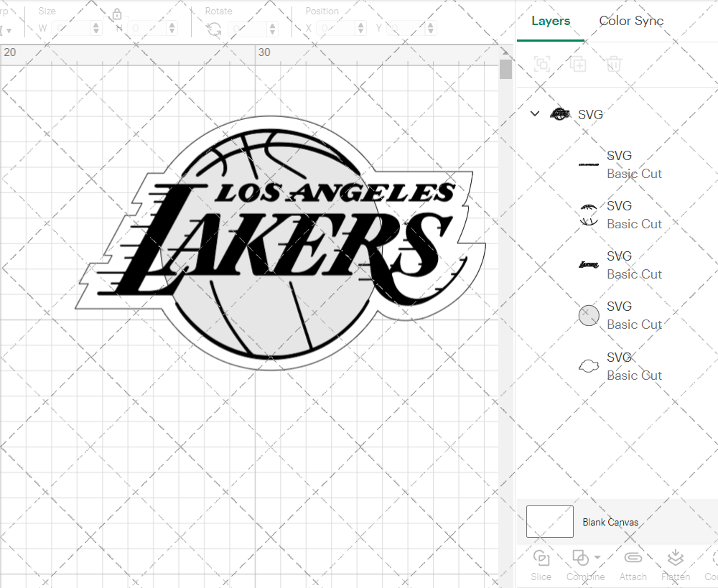Click the Delete trash icon
The image size is (718, 588).
coord(614,64)
